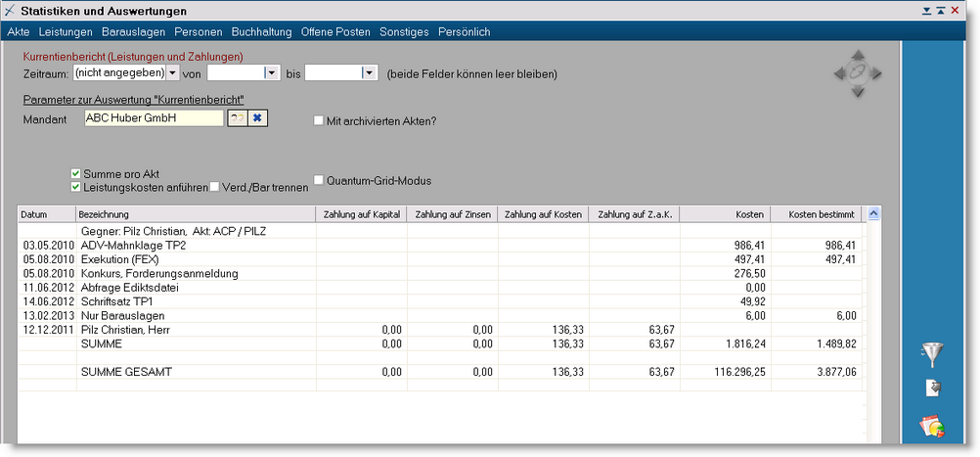This screenshot has height=457, width=980.
Task: Click the right arrow of navigation pad
Action: [876, 73]
